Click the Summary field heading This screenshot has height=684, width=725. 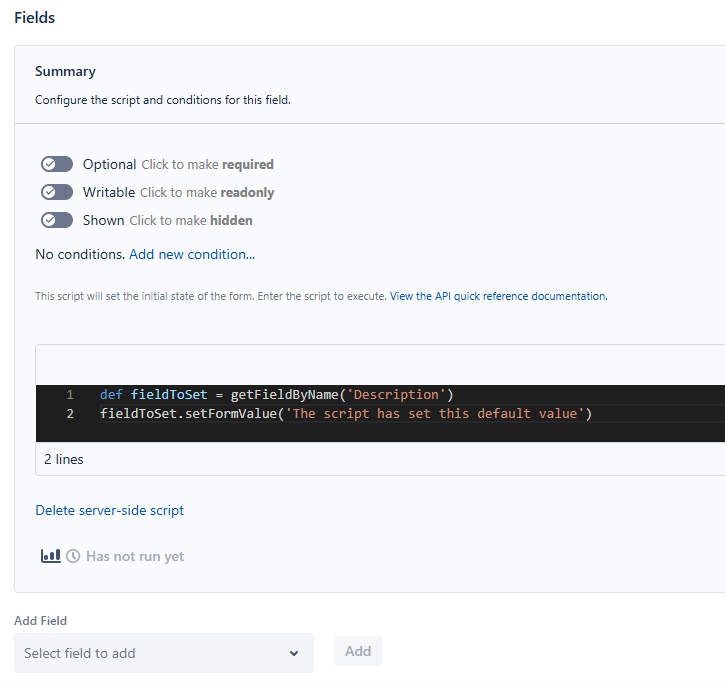coord(65,71)
